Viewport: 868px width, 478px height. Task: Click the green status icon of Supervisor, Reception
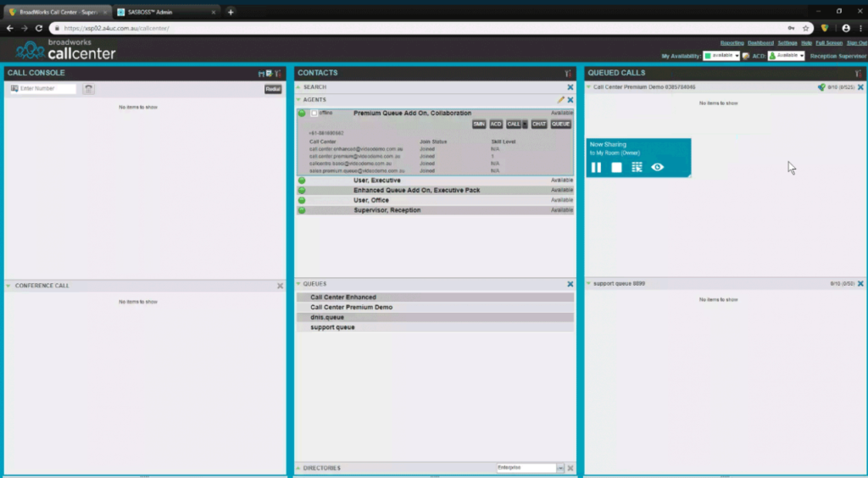click(x=302, y=210)
